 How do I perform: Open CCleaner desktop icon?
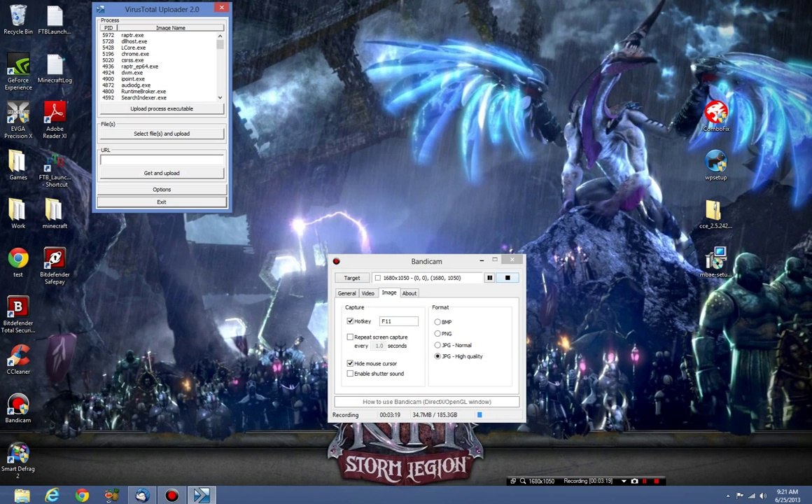click(18, 360)
